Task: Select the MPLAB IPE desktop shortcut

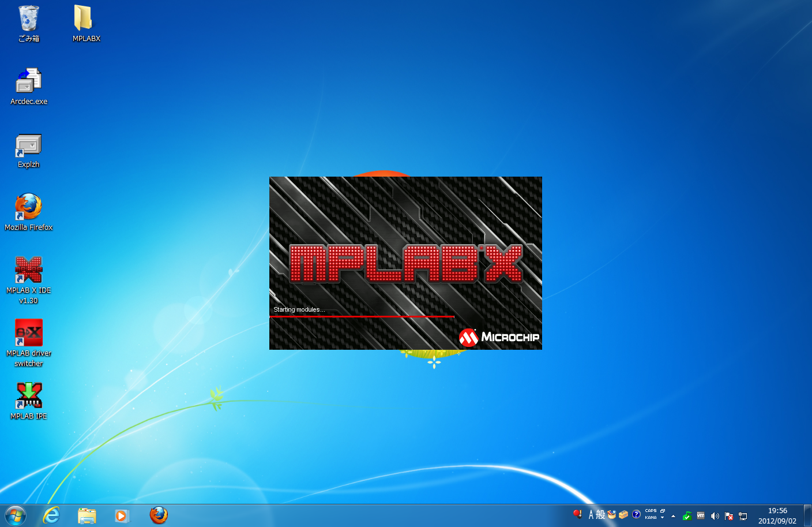Action: click(x=29, y=401)
